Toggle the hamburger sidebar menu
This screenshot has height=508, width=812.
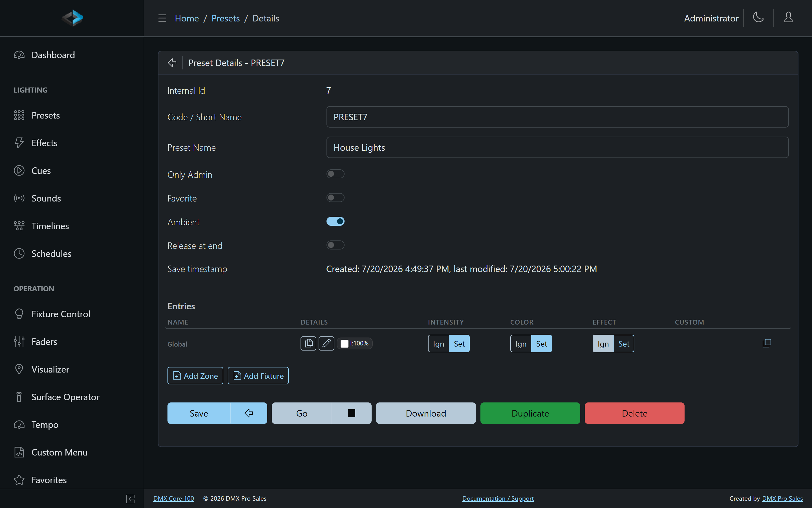point(162,18)
